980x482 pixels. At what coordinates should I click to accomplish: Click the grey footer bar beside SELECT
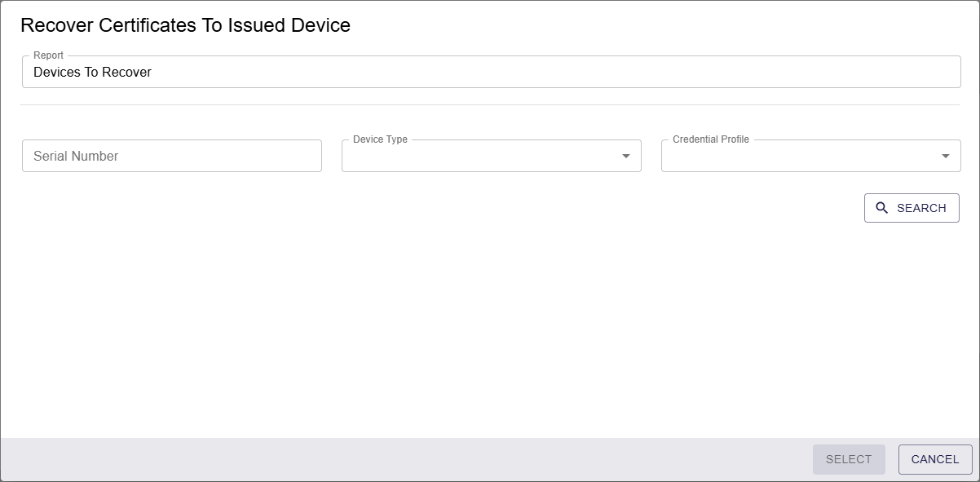coord(406,459)
